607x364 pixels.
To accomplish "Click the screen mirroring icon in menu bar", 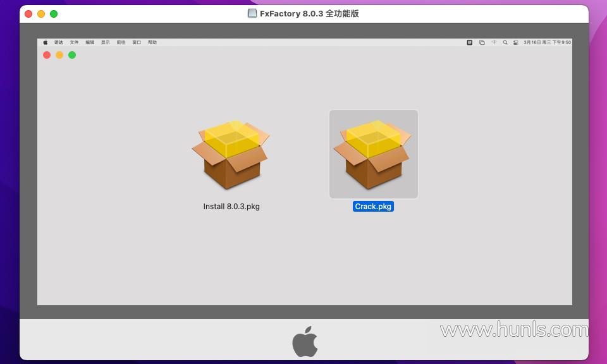I will pos(482,42).
